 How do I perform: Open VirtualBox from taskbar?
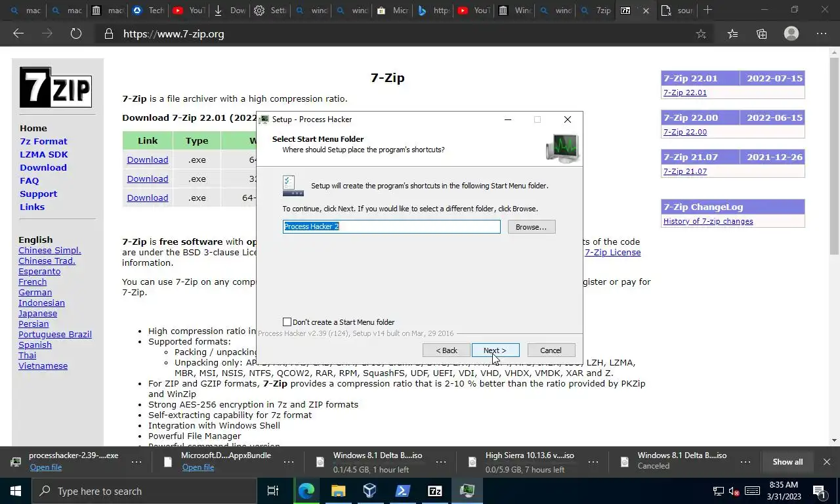[x=370, y=491]
